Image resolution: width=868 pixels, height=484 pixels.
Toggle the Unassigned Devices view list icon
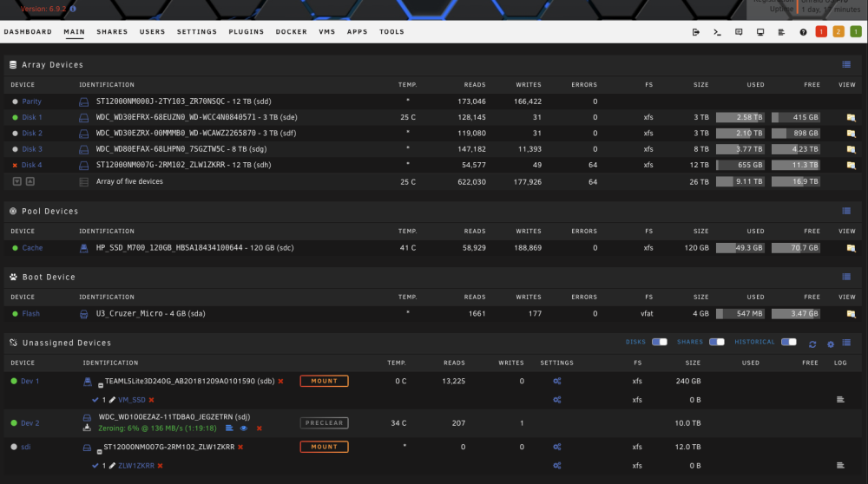(846, 343)
